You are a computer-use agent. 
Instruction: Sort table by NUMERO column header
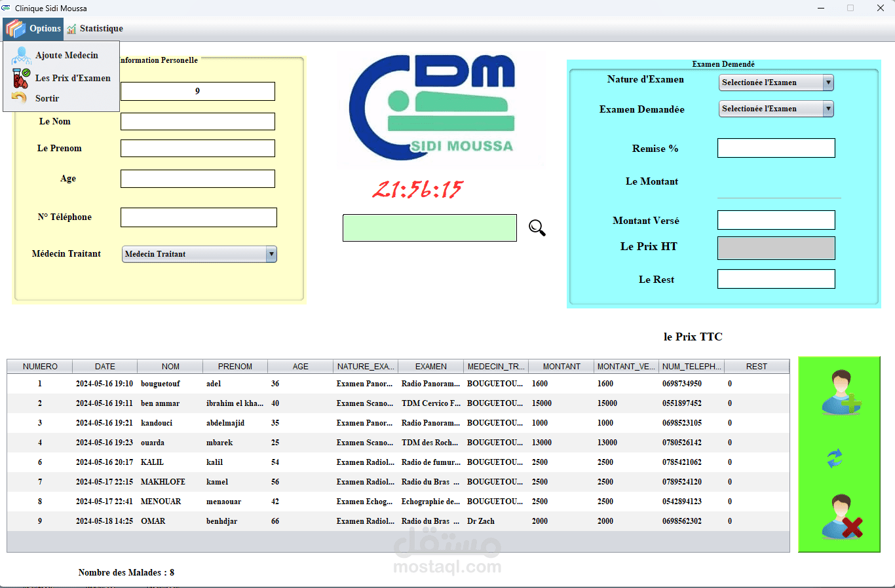40,367
